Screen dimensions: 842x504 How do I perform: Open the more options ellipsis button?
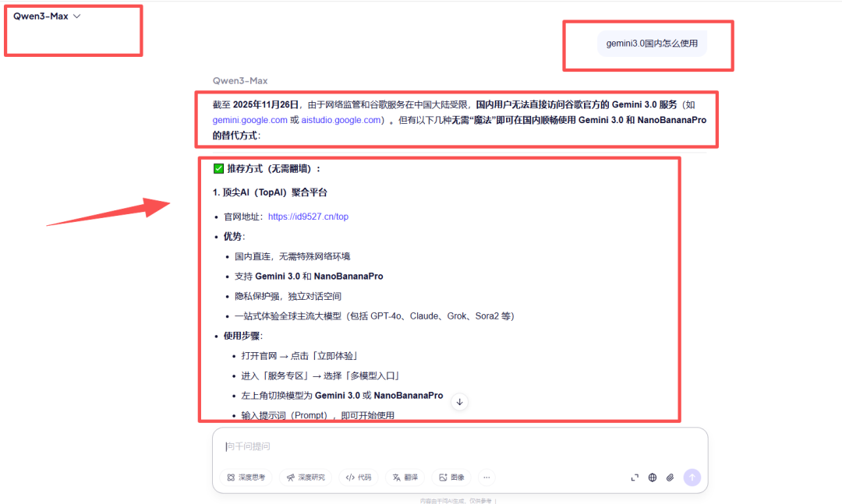(486, 478)
